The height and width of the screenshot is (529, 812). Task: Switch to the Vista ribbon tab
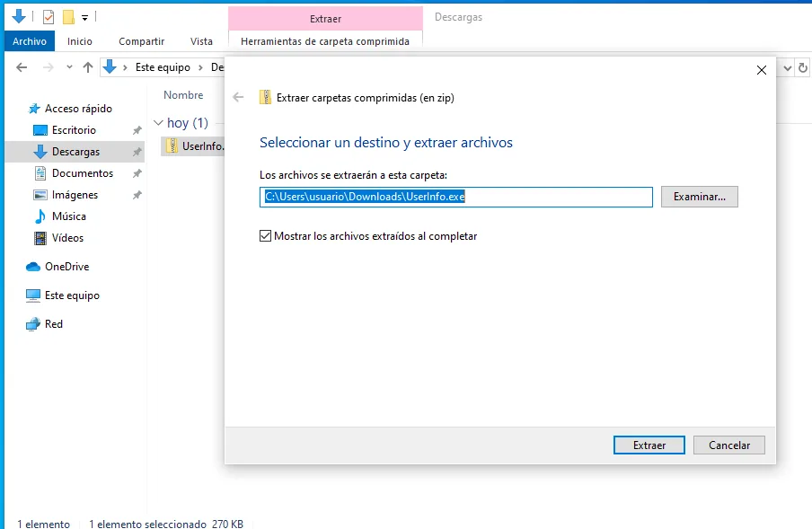201,41
